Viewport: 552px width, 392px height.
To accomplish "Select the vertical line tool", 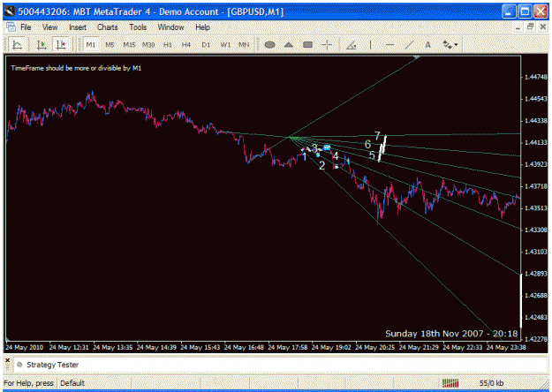I will pos(370,45).
